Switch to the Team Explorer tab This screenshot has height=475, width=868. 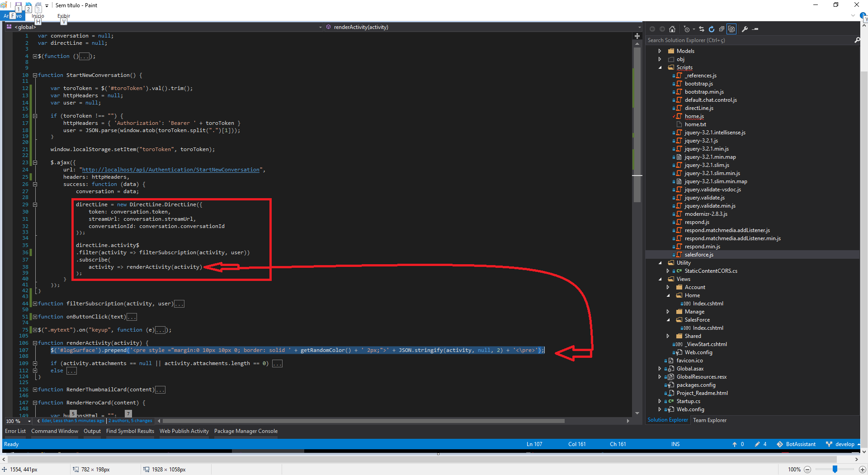tap(709, 420)
